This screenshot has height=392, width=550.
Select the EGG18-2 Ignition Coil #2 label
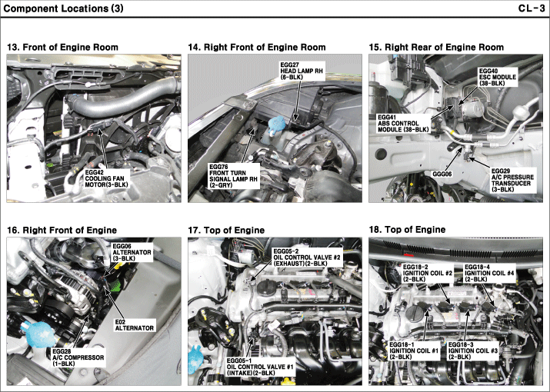click(x=424, y=273)
